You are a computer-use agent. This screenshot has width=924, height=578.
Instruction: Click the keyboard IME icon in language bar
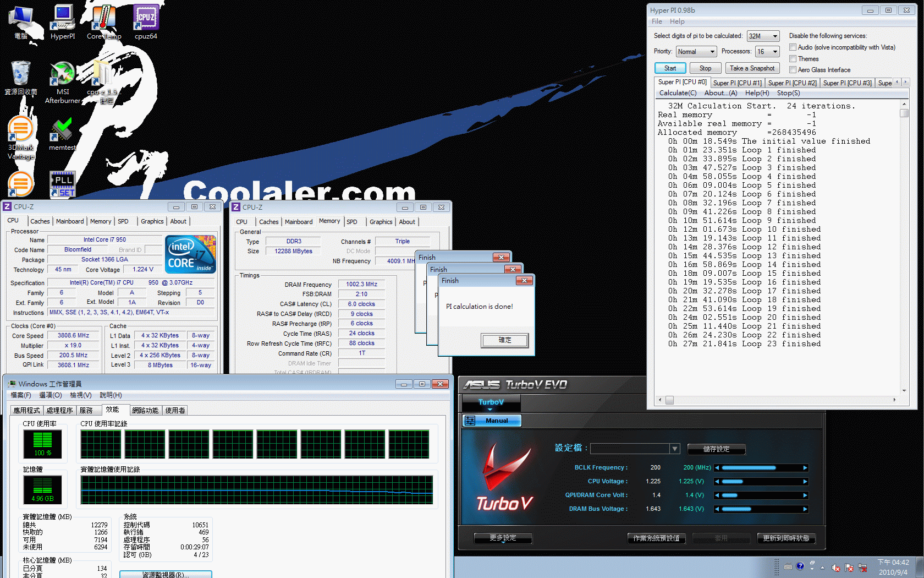tap(788, 566)
